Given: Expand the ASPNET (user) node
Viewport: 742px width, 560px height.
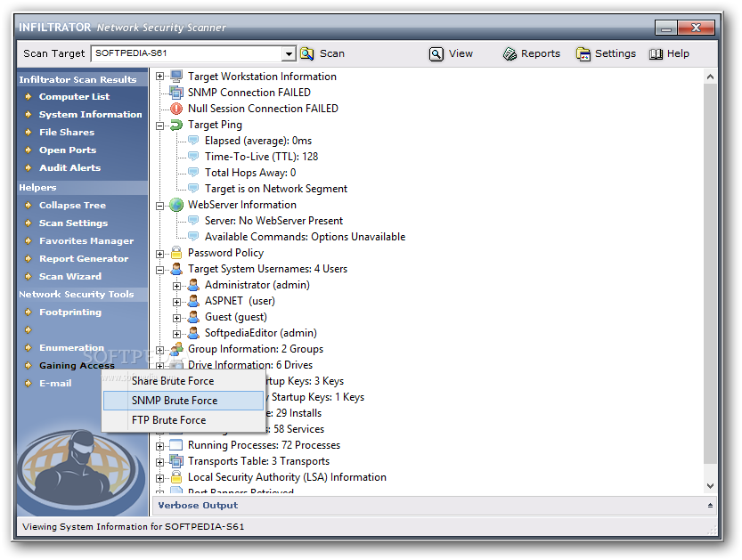Looking at the screenshot, I should click(176, 302).
